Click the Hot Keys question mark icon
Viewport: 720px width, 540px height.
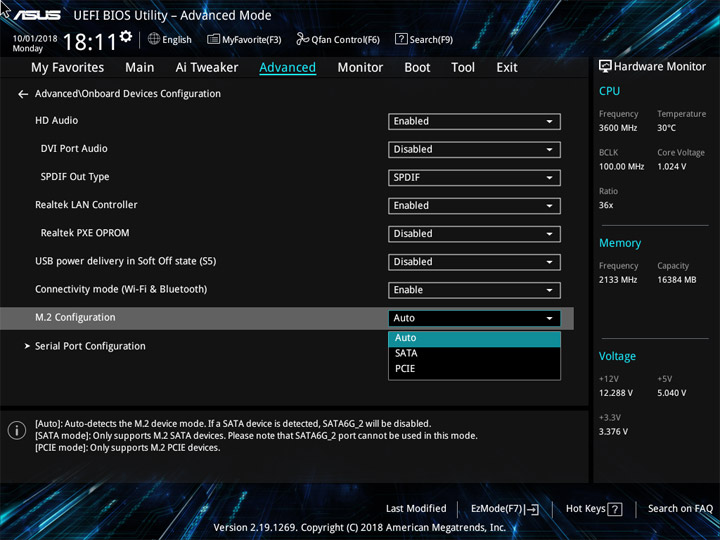(615, 509)
